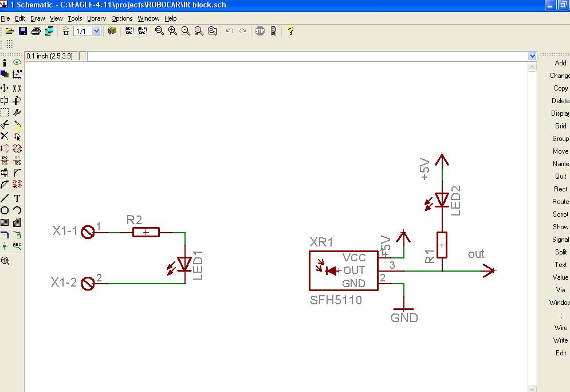Select the Circle drawing tool
Image resolution: width=570 pixels, height=392 pixels.
5,210
